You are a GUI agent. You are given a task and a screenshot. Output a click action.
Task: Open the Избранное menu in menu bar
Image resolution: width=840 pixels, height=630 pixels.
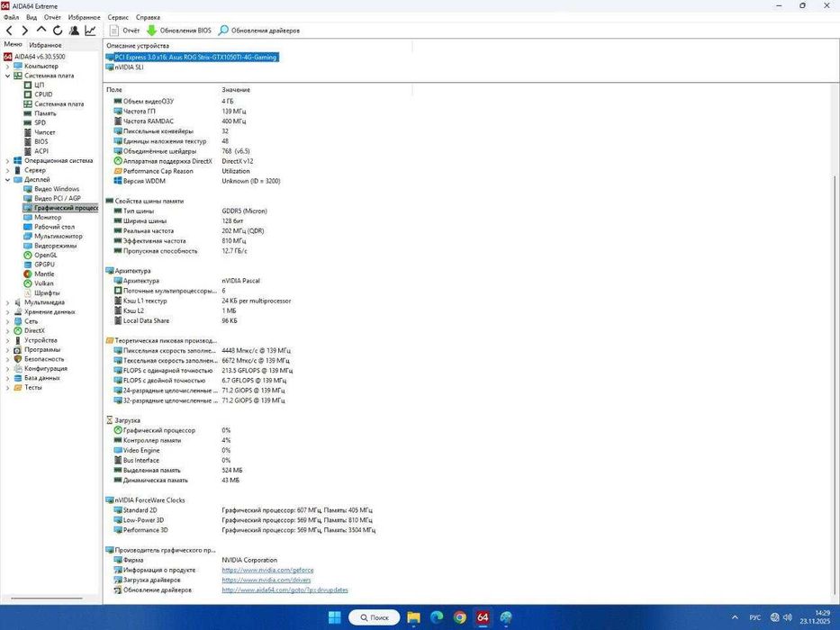(x=84, y=17)
